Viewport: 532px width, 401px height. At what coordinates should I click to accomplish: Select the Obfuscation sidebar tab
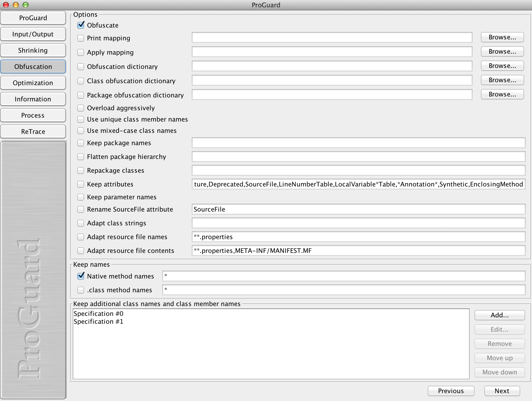coord(33,67)
